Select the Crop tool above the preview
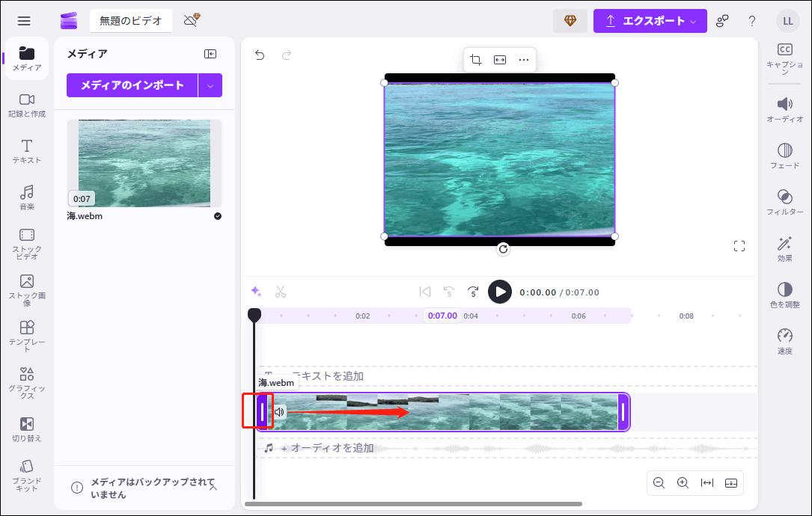The width and height of the screenshot is (812, 516). [x=476, y=59]
